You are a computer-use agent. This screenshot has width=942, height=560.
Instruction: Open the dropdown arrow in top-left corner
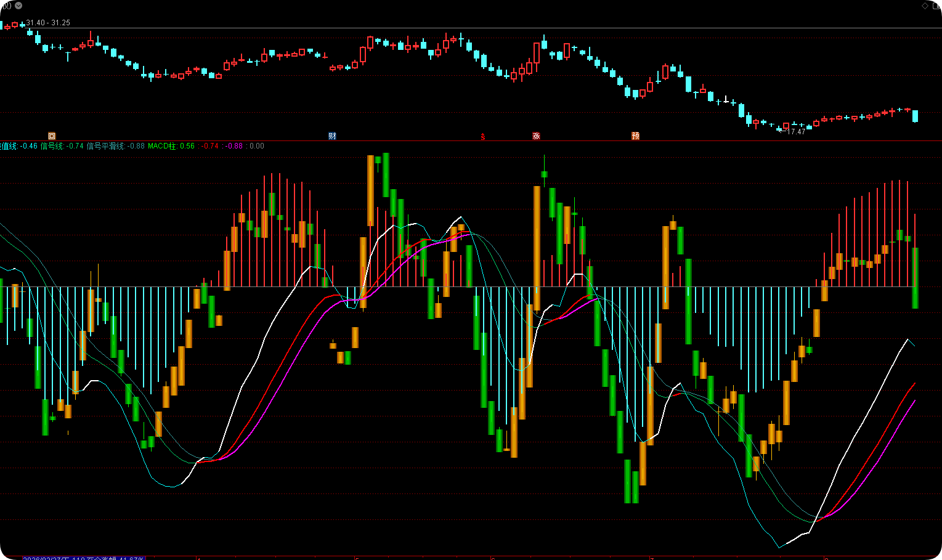point(18,6)
